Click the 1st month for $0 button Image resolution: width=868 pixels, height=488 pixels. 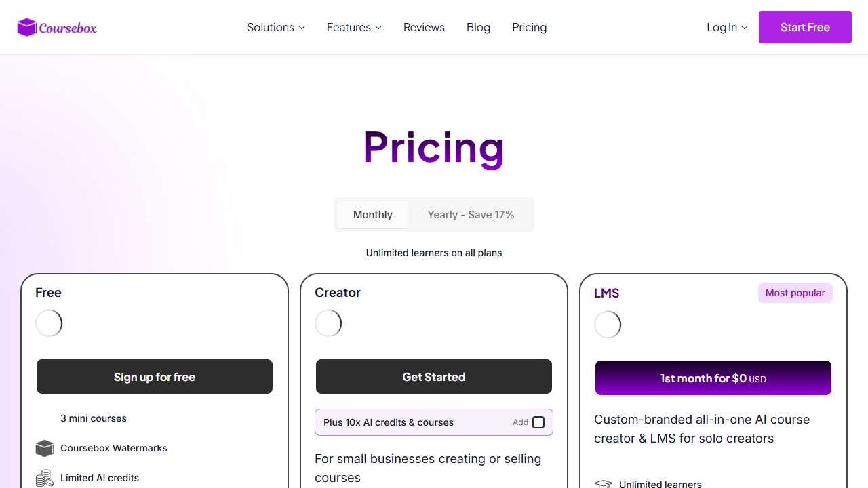(713, 378)
